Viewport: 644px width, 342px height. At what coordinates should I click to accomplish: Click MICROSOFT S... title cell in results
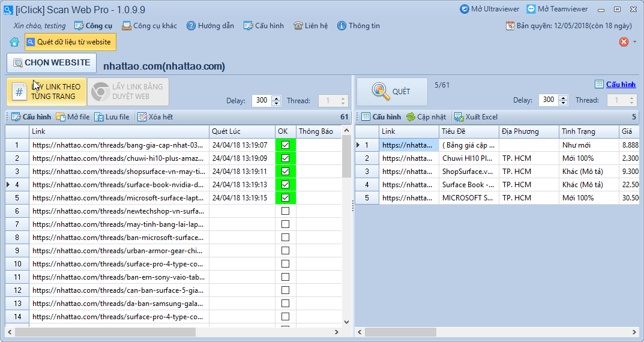tap(469, 197)
